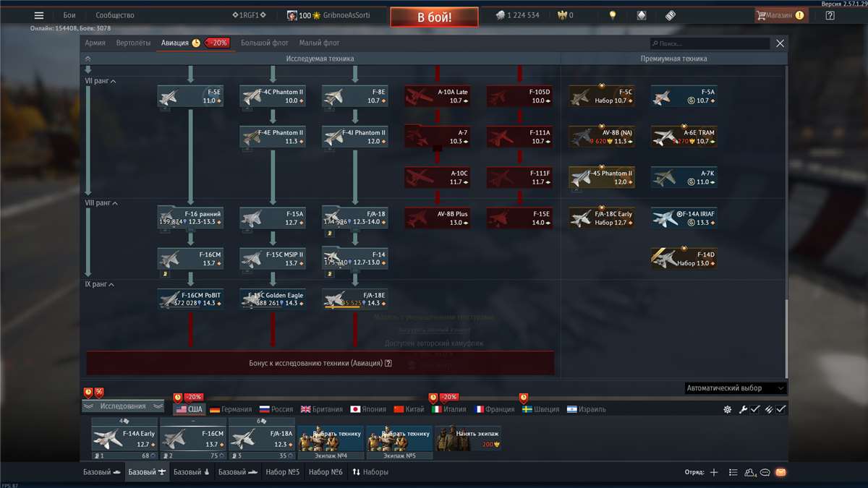
Task: Click player name GribnoeAsSorti
Action: (346, 15)
